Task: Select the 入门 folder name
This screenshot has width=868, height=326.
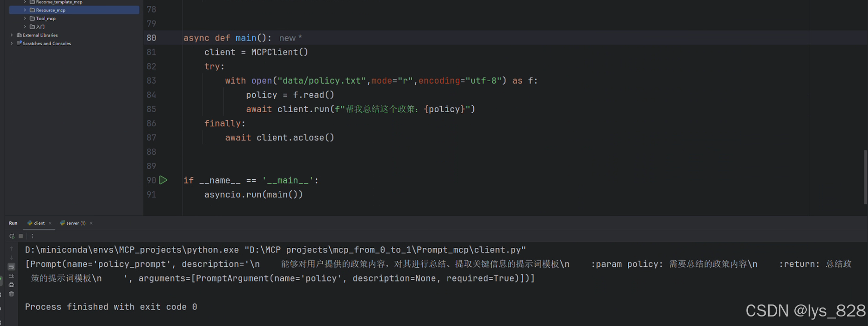Action: click(x=40, y=27)
